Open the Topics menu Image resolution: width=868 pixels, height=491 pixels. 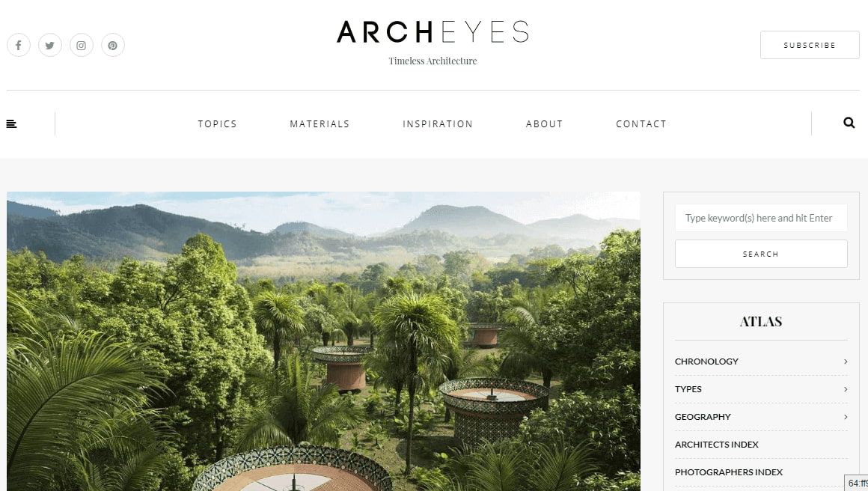(217, 124)
